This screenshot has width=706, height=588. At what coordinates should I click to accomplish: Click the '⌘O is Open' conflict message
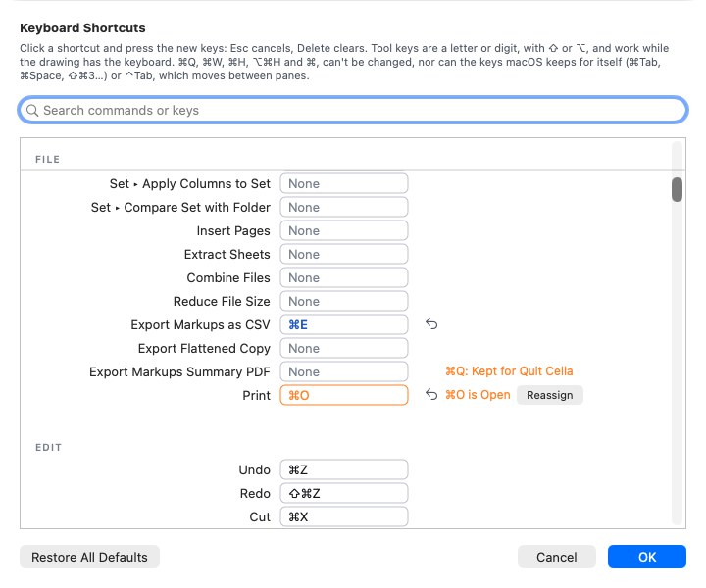tap(478, 395)
